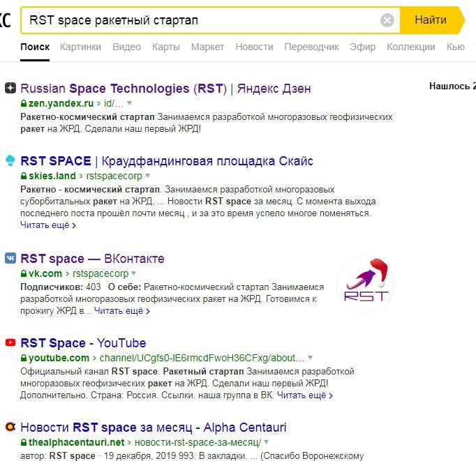
Task: Open Russian Space Technologies (RST) Дзен result
Action: tap(165, 89)
